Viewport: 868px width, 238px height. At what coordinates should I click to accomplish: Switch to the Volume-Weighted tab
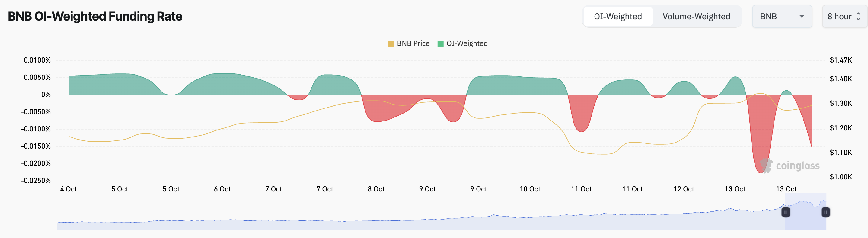coord(697,16)
